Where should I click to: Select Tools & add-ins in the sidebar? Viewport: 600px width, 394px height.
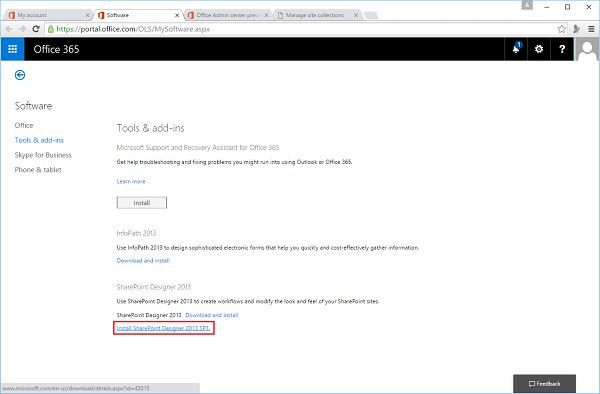click(x=39, y=140)
